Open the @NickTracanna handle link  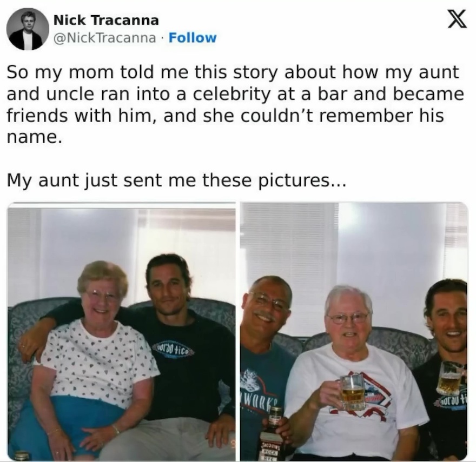pyautogui.click(x=104, y=38)
